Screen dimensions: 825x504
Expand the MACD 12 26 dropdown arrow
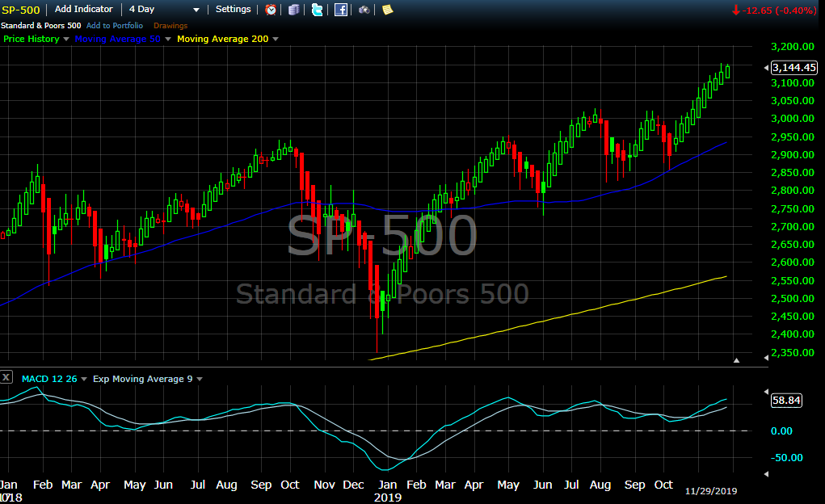point(84,379)
